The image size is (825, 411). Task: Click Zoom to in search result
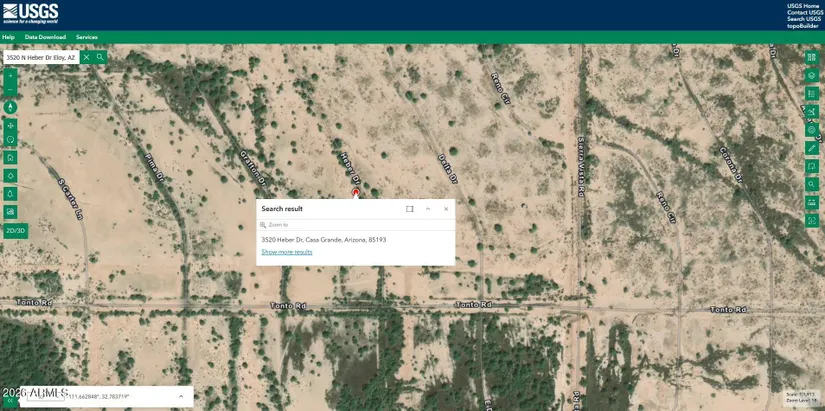point(277,225)
